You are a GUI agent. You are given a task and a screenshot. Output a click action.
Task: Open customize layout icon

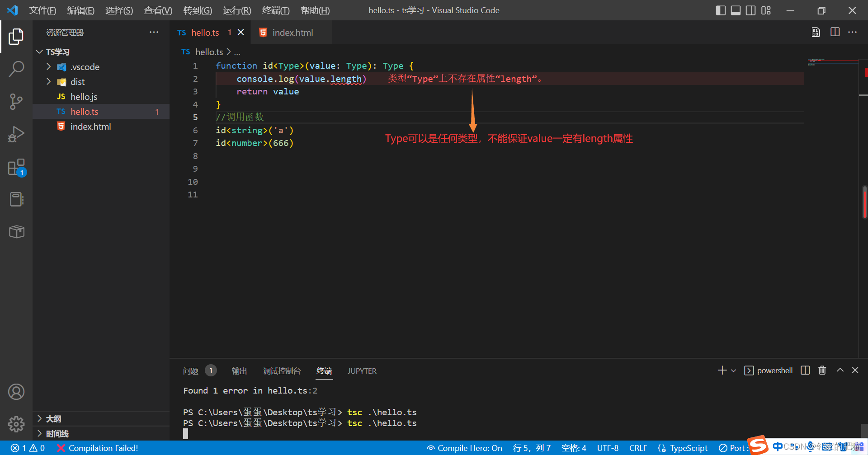pyautogui.click(x=766, y=10)
